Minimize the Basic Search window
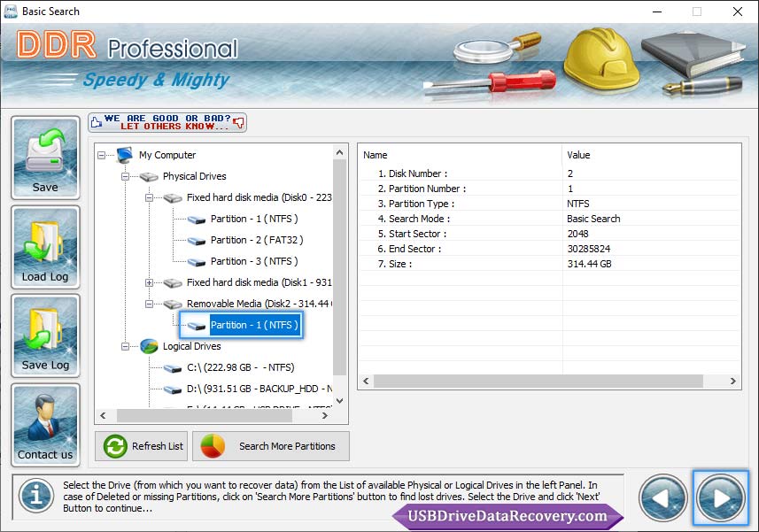 click(x=657, y=12)
